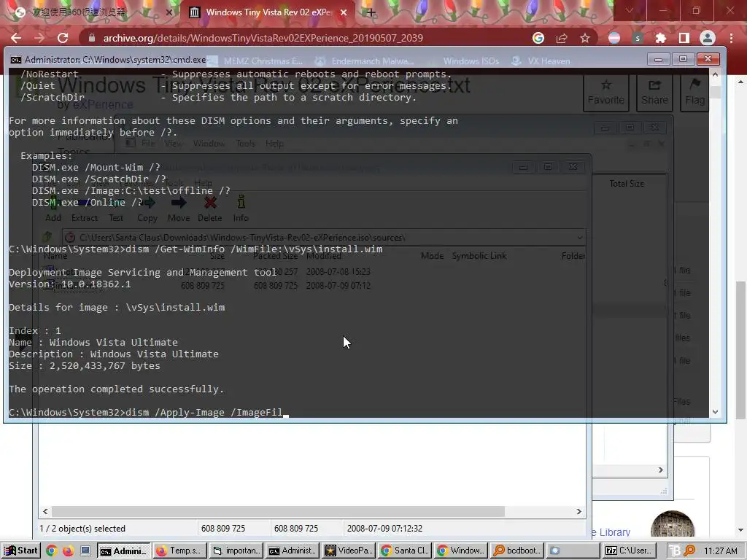747x560 pixels.
Task: Click the 11:27 AM taskbar clock
Action: (720, 551)
